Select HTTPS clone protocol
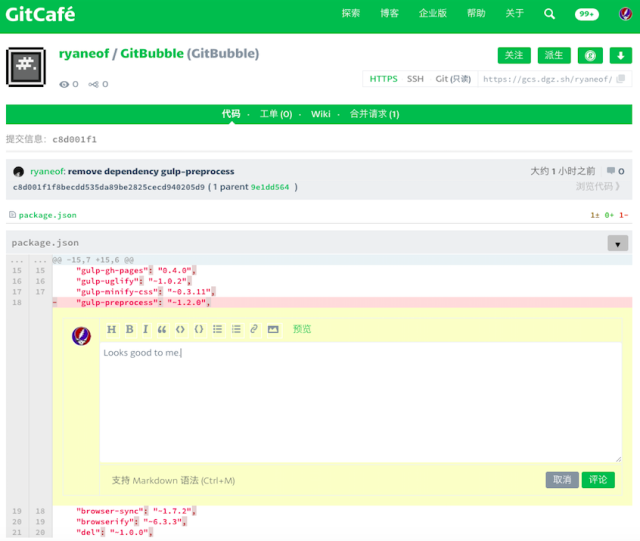Screen dimensions: 640x541 coord(383,79)
